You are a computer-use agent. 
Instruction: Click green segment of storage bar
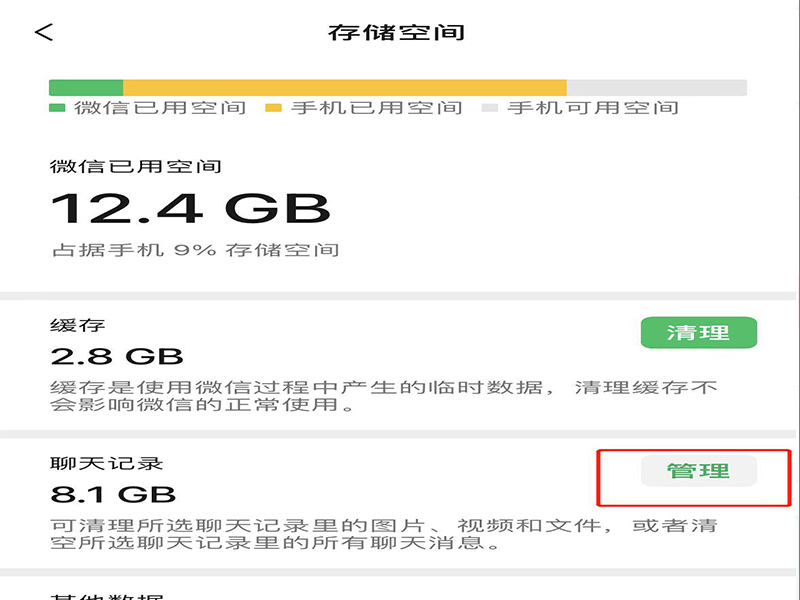pos(86,87)
